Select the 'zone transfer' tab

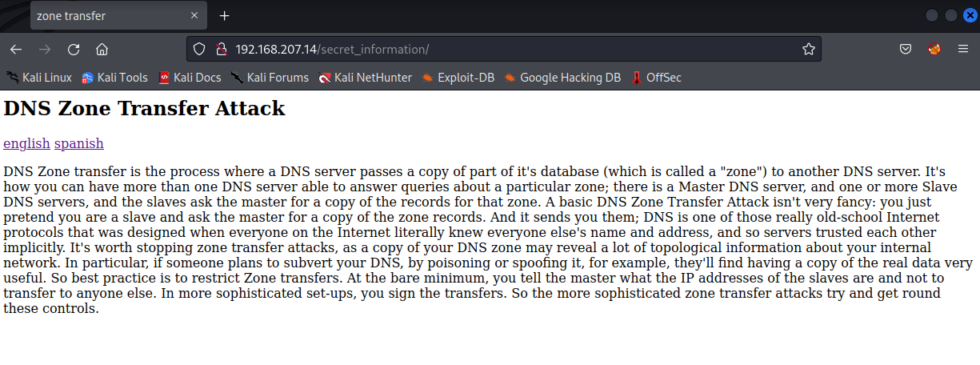pyautogui.click(x=104, y=16)
